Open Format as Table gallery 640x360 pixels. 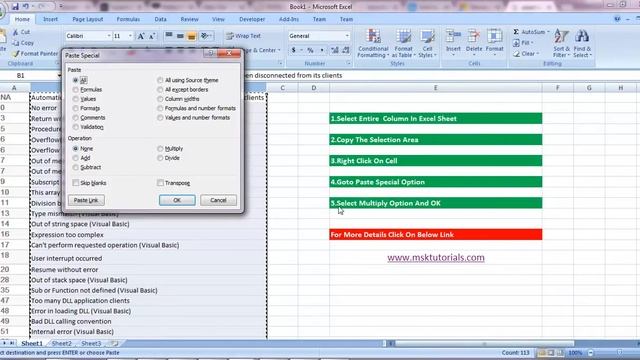coord(403,43)
